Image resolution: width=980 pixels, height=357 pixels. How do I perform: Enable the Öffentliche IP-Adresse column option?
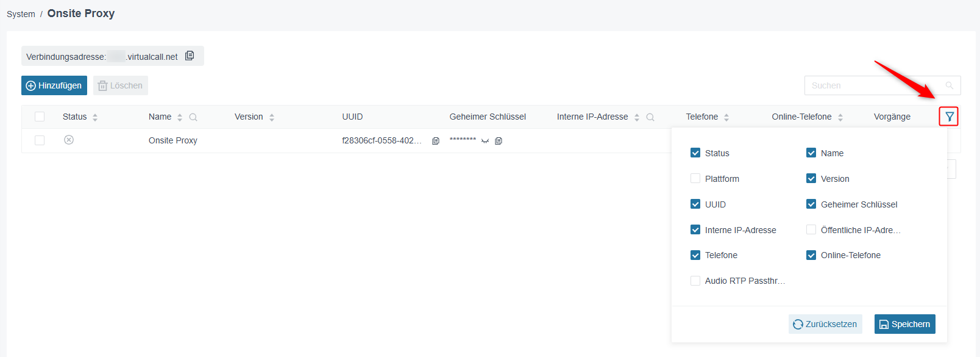(x=811, y=229)
